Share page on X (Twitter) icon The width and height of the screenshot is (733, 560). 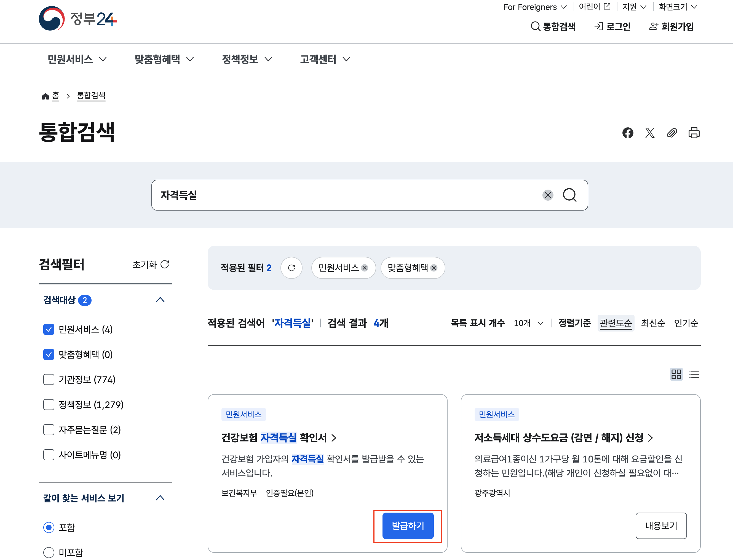[650, 133]
